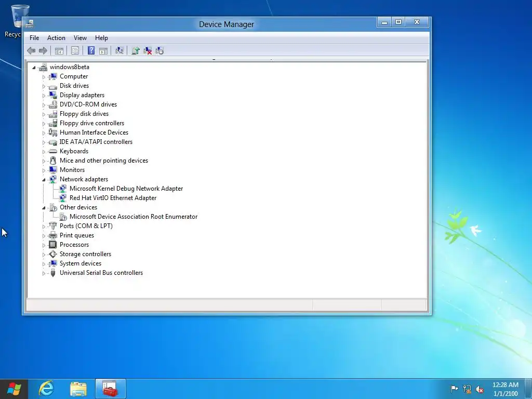Click the Update Driver Software toolbar icon
The height and width of the screenshot is (399, 532).
[136, 51]
